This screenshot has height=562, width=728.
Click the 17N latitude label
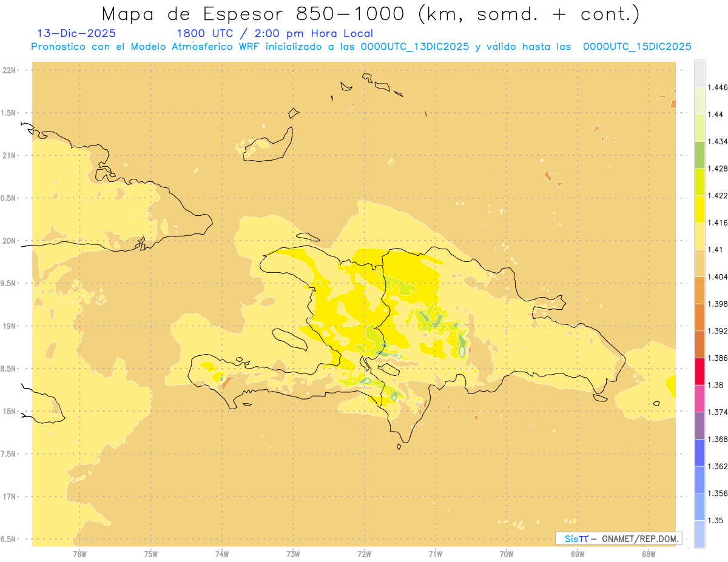click(x=10, y=497)
